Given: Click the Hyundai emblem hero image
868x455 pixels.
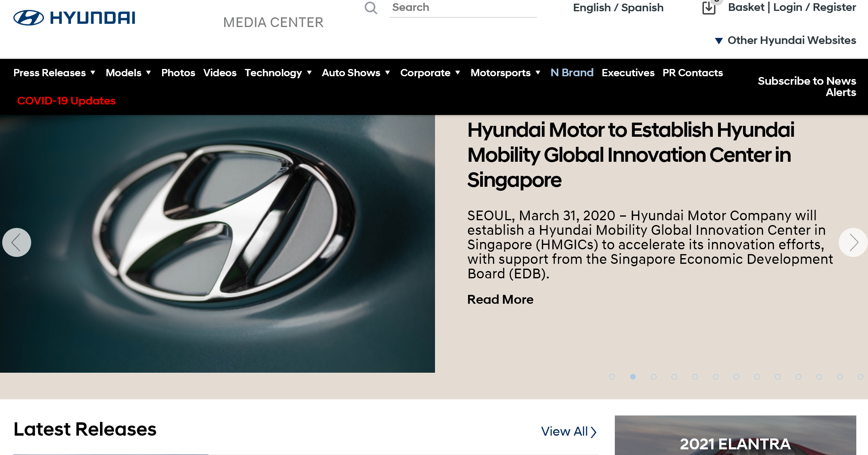Looking at the screenshot, I should (x=217, y=244).
